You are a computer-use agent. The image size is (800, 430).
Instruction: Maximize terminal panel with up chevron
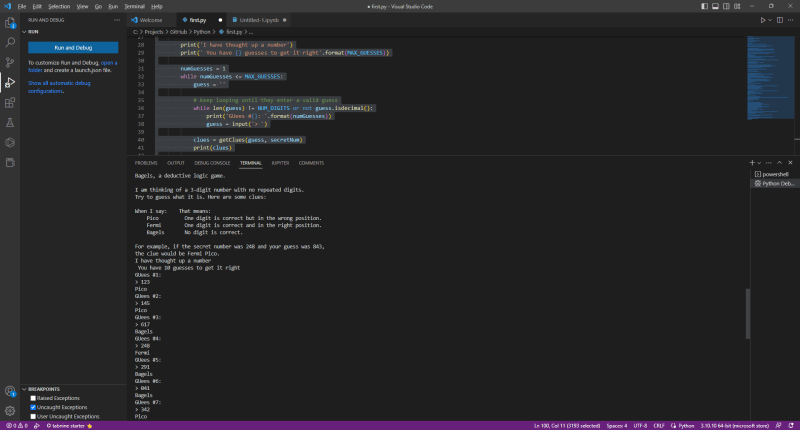[780, 163]
